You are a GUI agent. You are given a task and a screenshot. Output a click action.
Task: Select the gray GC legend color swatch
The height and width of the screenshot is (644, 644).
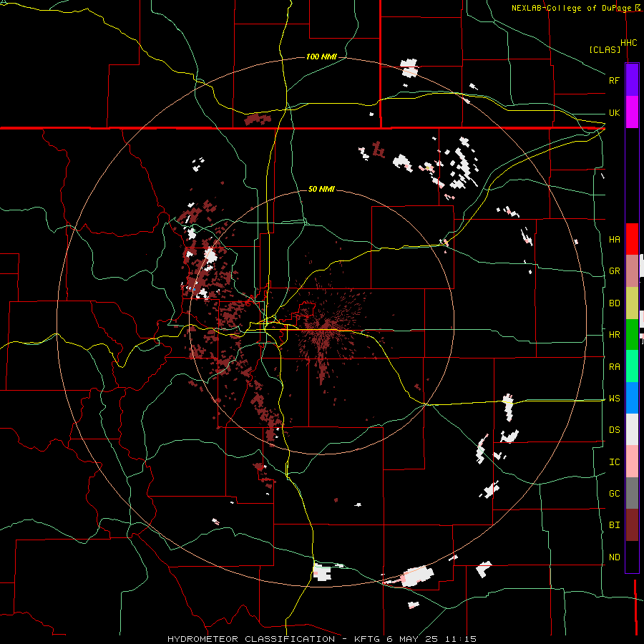[x=632, y=493]
